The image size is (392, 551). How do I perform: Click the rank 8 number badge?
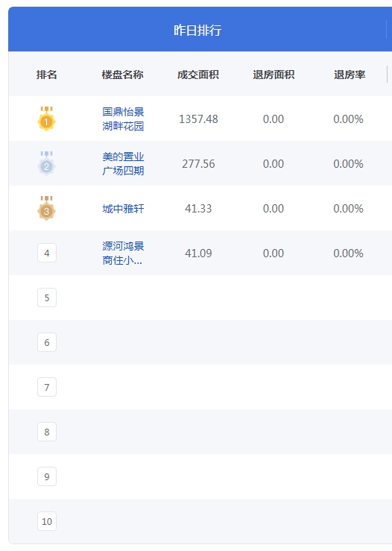(47, 432)
